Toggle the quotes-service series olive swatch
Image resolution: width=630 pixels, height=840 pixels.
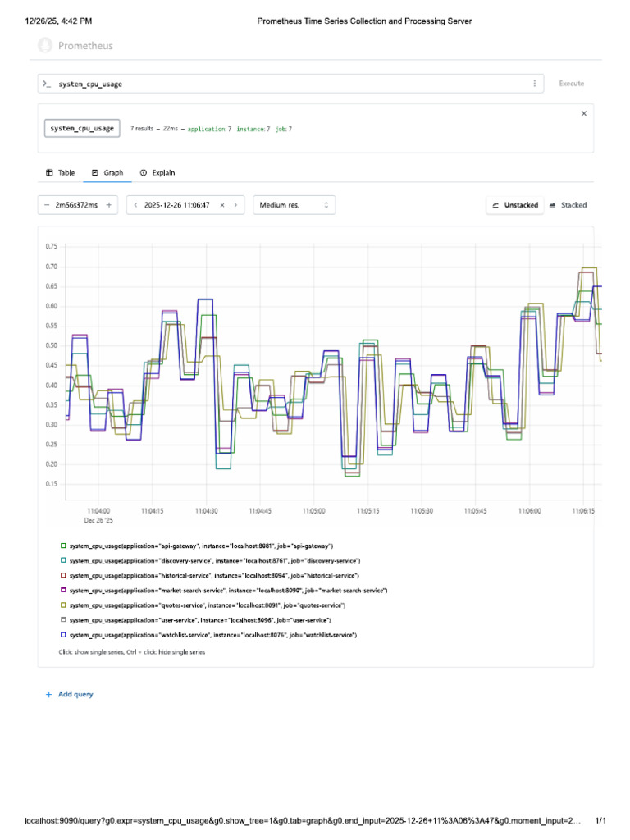click(63, 605)
